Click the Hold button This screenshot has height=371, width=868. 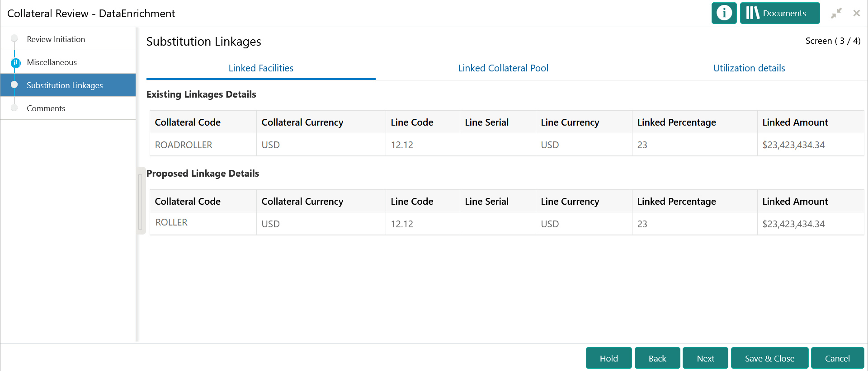click(609, 358)
